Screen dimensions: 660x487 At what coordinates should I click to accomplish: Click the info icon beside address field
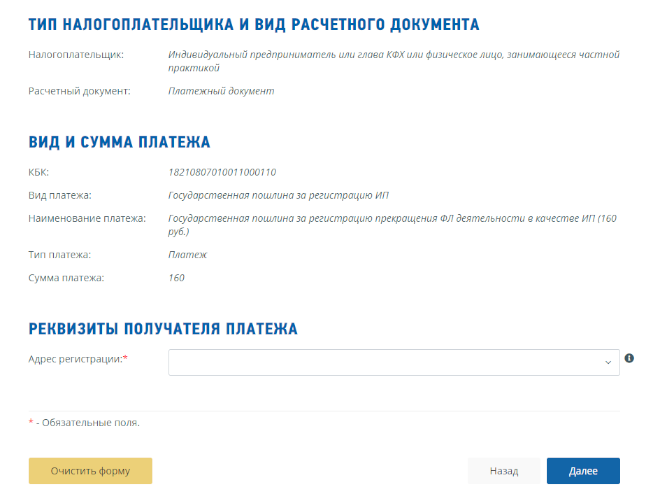pos(629,358)
